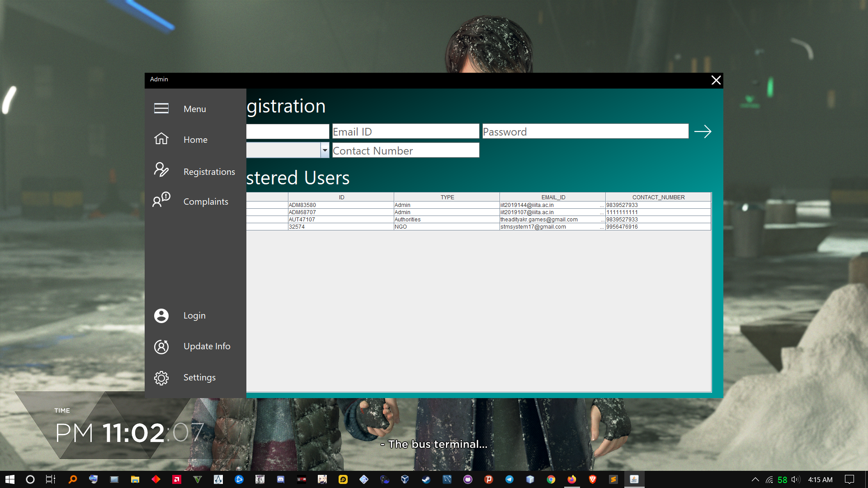The width and height of the screenshot is (868, 488).
Task: Select the Update Info menu label
Action: coord(207,346)
